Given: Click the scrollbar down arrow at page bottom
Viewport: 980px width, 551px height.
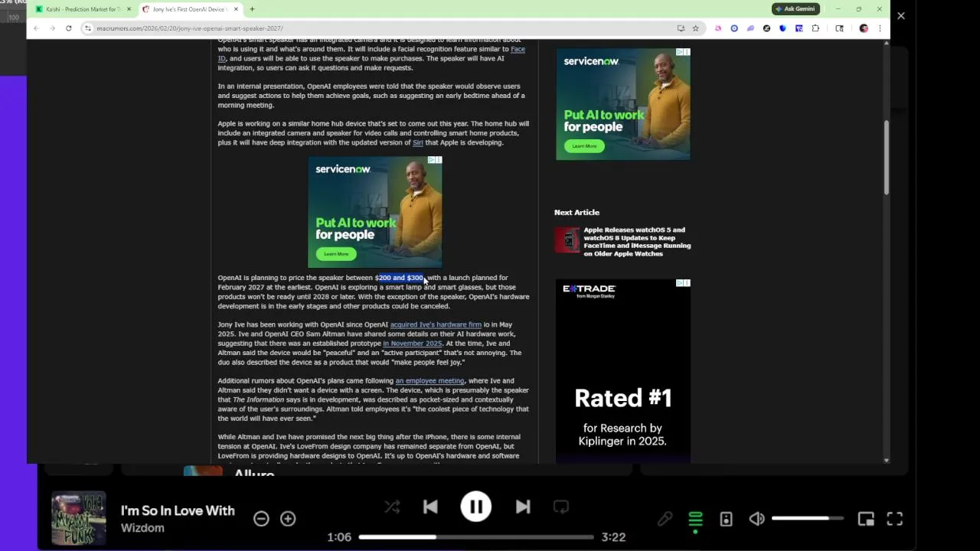Looking at the screenshot, I should [887, 460].
